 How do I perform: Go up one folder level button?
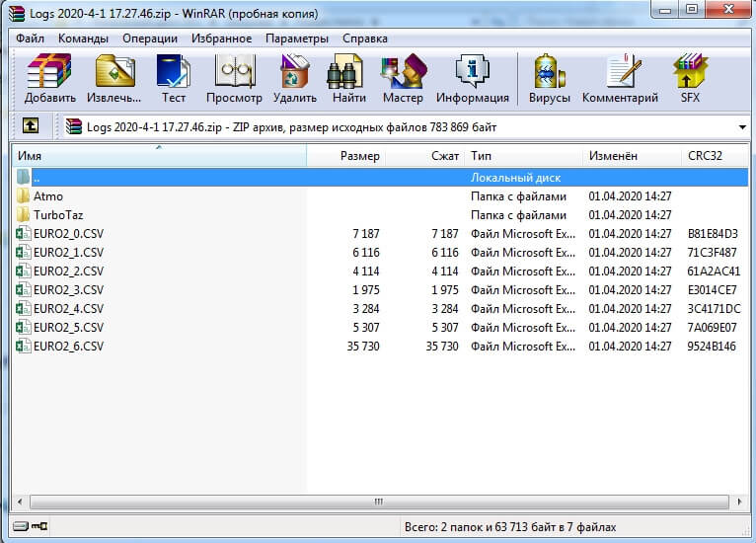point(31,126)
